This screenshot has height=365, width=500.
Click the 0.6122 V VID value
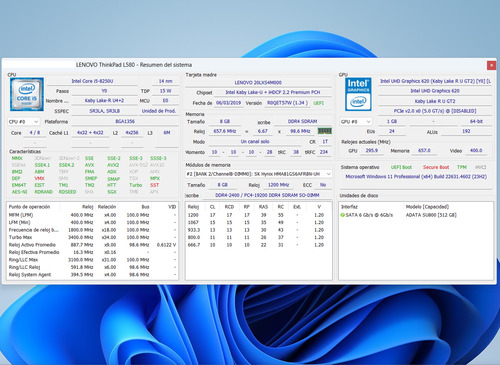tap(166, 245)
